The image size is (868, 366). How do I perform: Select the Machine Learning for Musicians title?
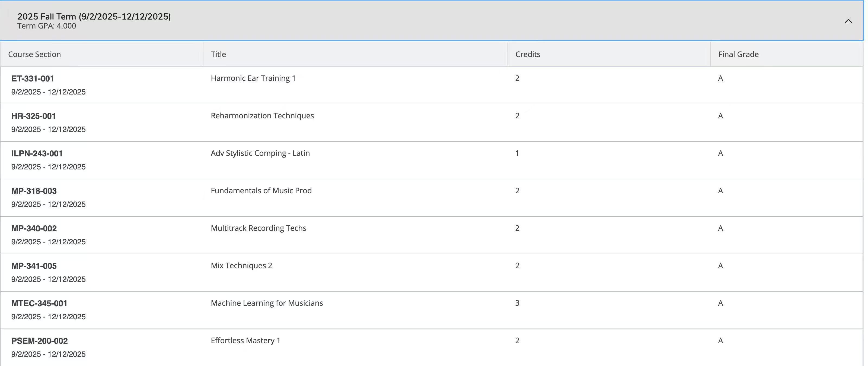tap(267, 303)
